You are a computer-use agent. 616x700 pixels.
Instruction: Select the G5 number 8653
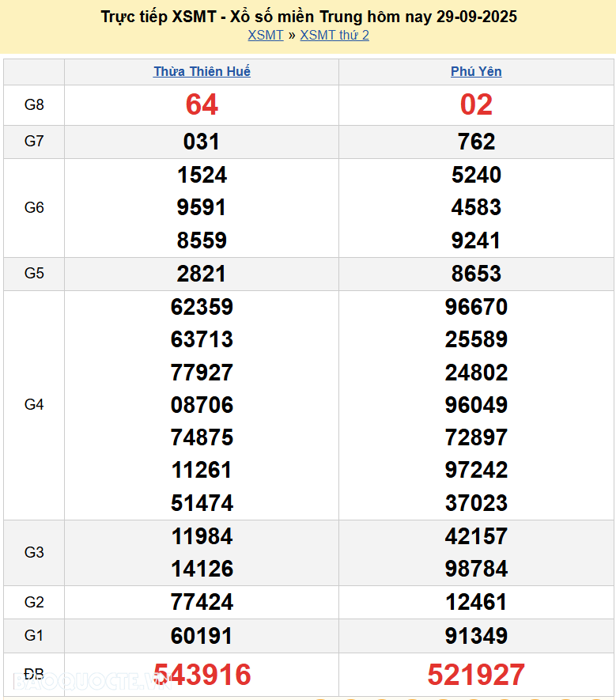(476, 274)
